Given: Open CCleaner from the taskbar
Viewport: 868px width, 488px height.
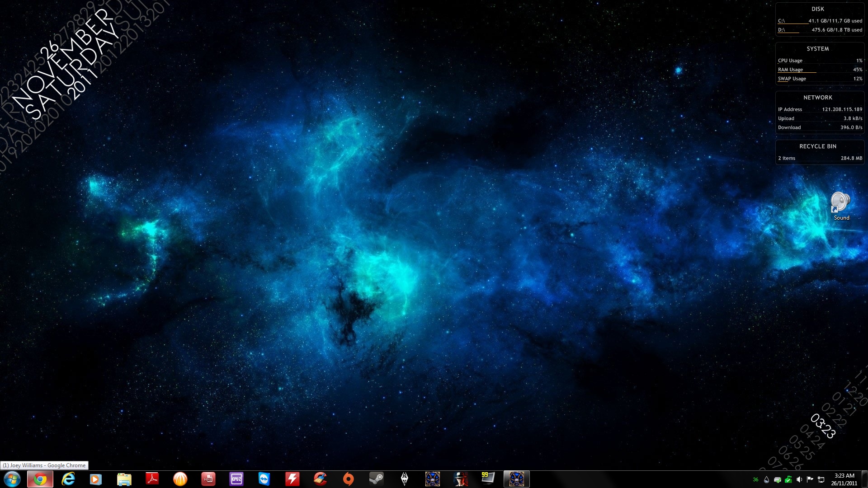Looking at the screenshot, I should [320, 479].
